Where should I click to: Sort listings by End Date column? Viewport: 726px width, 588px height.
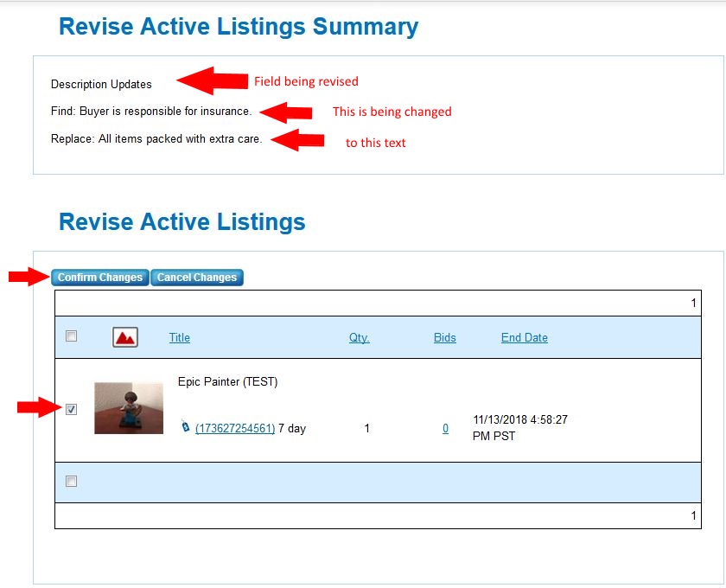tap(525, 337)
